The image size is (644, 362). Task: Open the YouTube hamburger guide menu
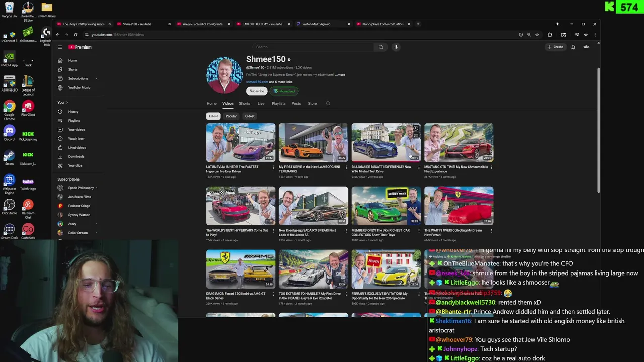point(60,47)
